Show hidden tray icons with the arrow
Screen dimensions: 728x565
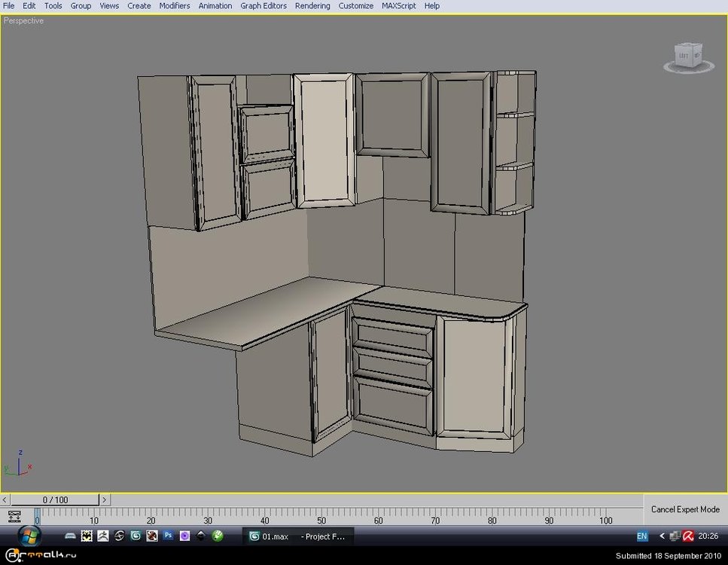pos(662,536)
